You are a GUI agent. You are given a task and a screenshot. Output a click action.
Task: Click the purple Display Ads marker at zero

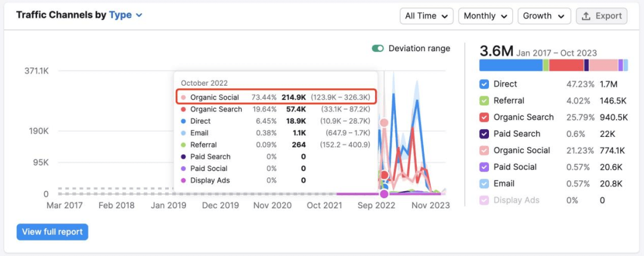pyautogui.click(x=384, y=193)
